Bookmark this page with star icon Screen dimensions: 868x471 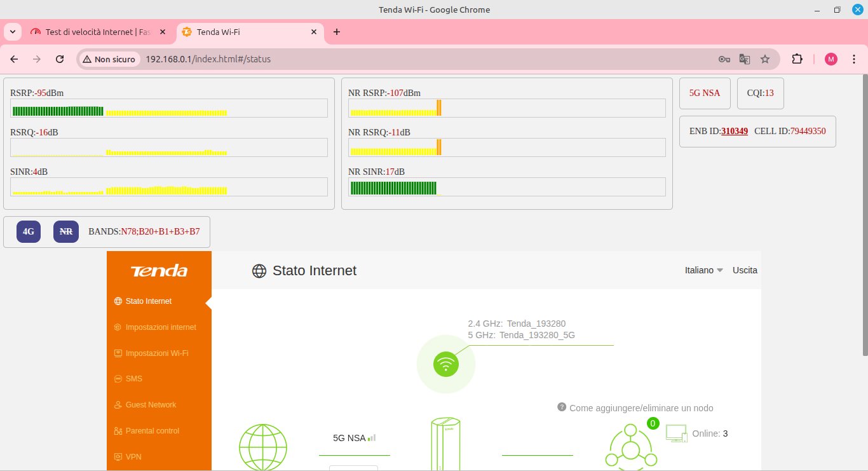pyautogui.click(x=765, y=59)
